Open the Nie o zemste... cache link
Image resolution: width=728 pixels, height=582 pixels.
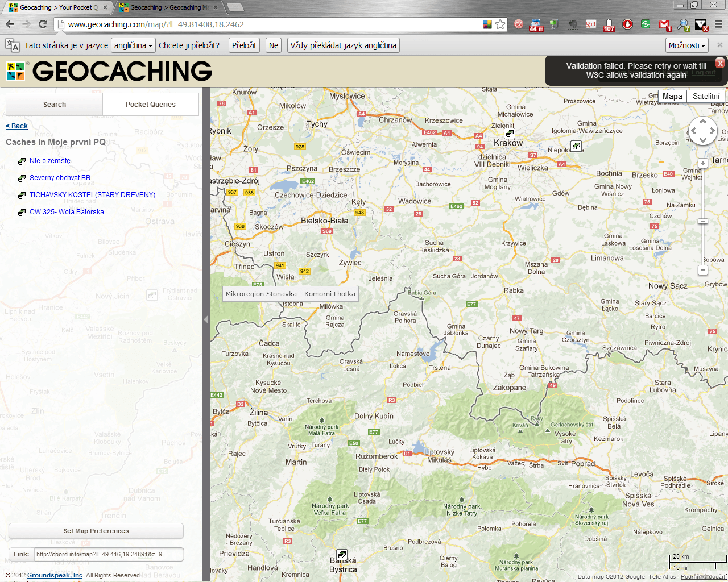click(52, 161)
